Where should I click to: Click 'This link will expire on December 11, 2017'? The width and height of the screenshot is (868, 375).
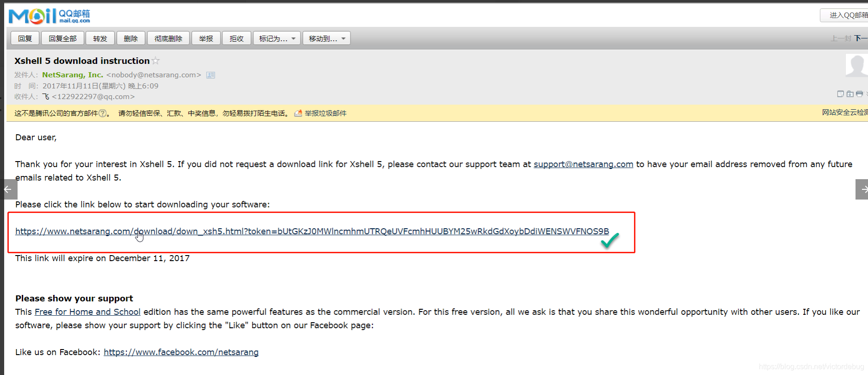click(x=102, y=258)
